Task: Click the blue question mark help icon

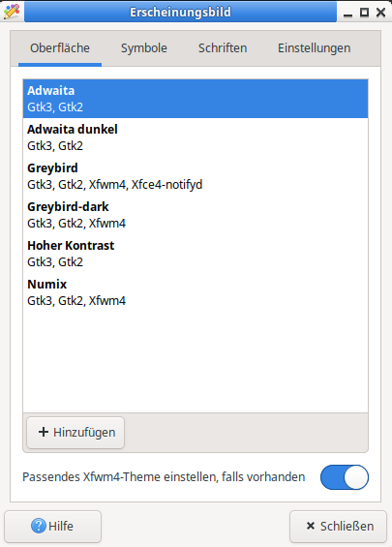Action: (39, 526)
